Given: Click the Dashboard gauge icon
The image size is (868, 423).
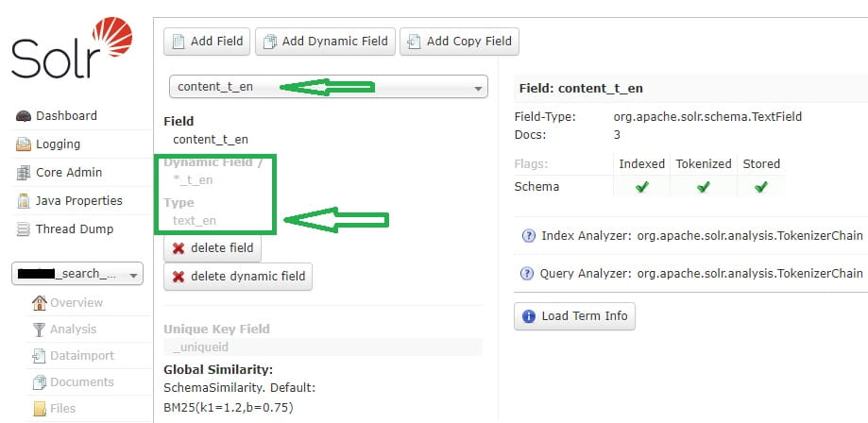Looking at the screenshot, I should point(24,116).
